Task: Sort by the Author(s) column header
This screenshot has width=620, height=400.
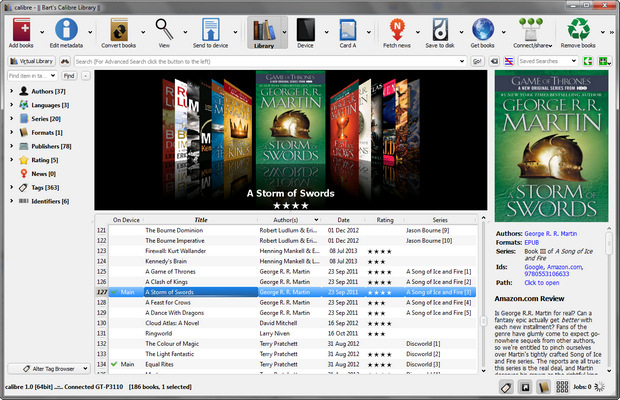Action: pos(289,220)
